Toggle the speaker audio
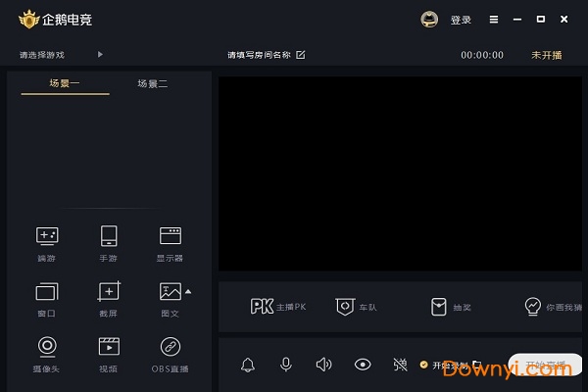588x392 pixels. tap(324, 365)
